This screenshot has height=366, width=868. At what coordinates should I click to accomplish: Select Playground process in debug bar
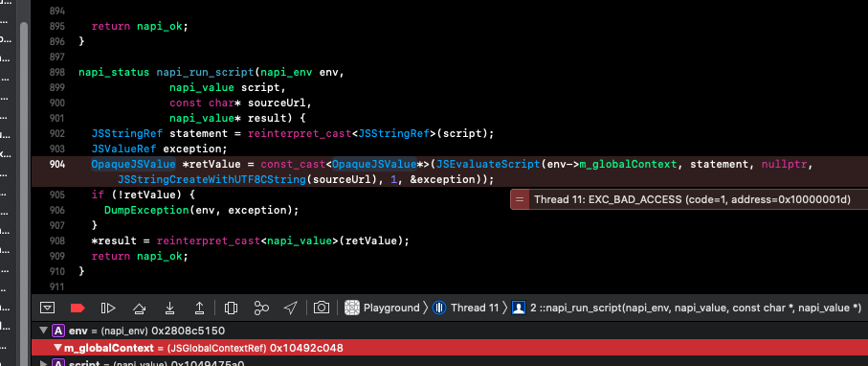coord(390,308)
